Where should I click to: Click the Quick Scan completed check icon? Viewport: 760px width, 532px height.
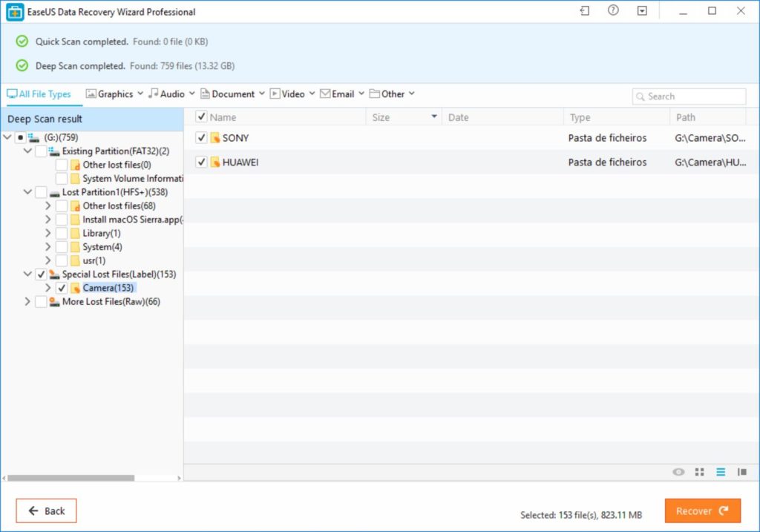[22, 42]
